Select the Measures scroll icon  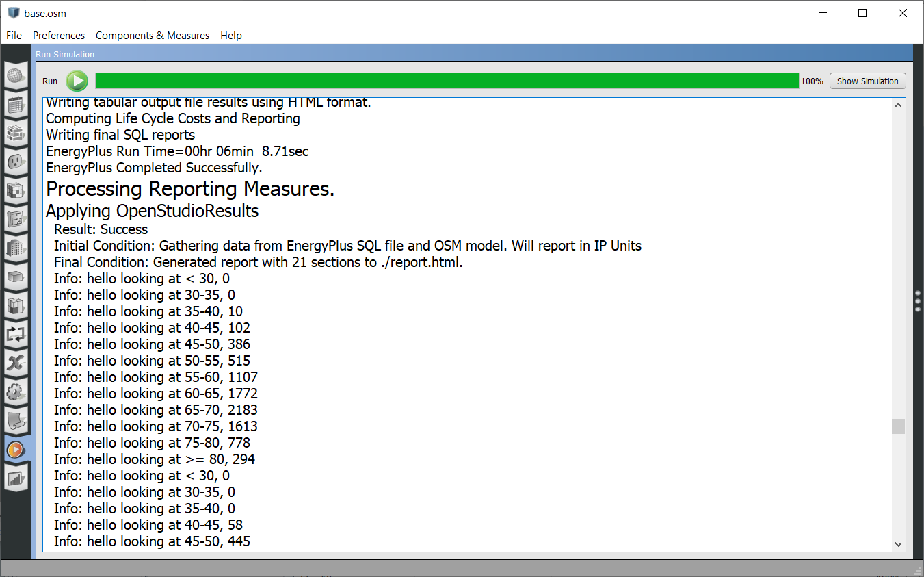16,421
